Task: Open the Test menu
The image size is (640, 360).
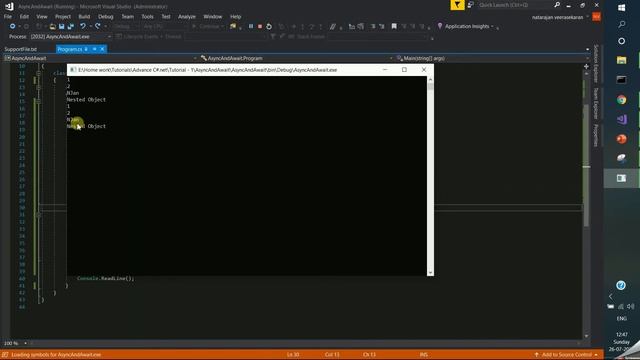Action: tap(166, 17)
